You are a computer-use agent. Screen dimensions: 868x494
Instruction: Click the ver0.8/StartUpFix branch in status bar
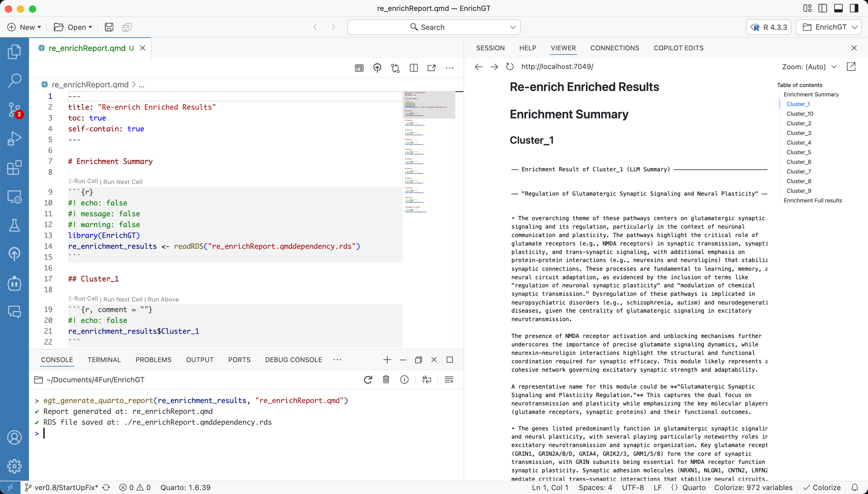point(62,488)
